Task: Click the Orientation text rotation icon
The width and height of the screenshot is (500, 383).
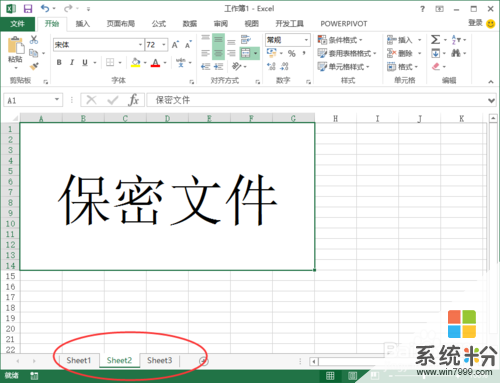Action: (x=236, y=66)
